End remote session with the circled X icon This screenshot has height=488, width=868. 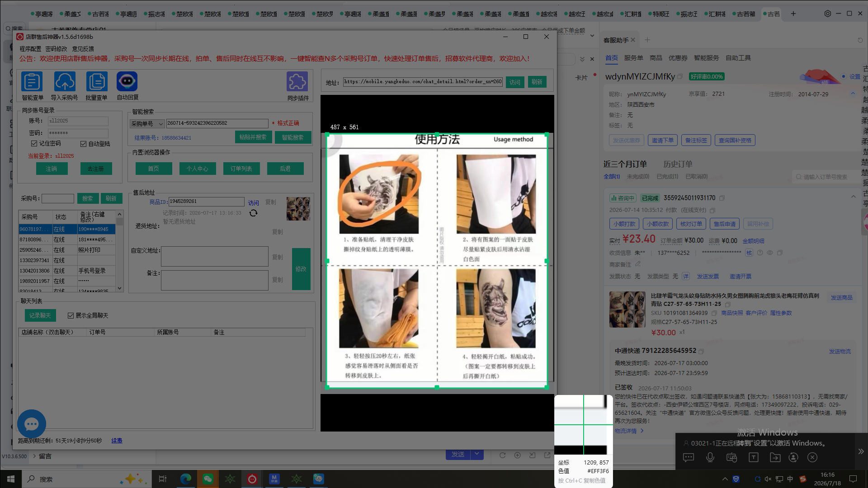tap(812, 458)
